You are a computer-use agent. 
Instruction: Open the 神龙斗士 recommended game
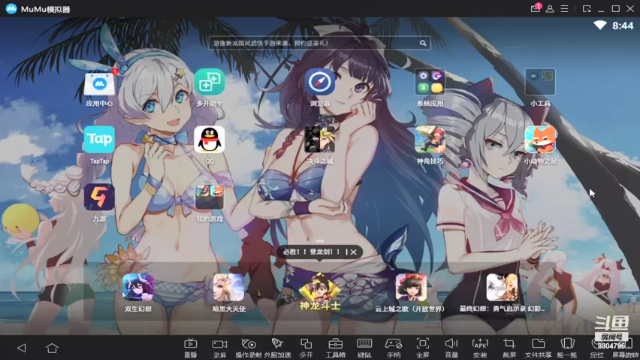pos(320,291)
